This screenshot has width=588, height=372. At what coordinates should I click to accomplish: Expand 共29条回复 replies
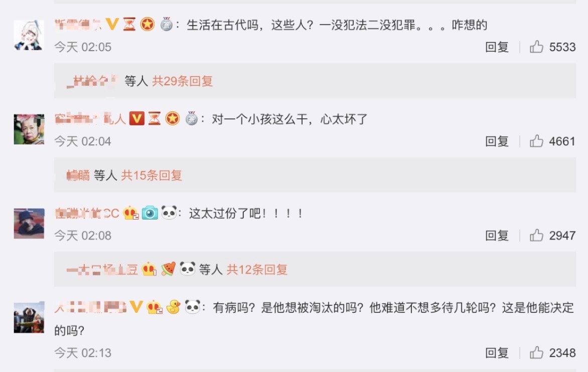[182, 81]
